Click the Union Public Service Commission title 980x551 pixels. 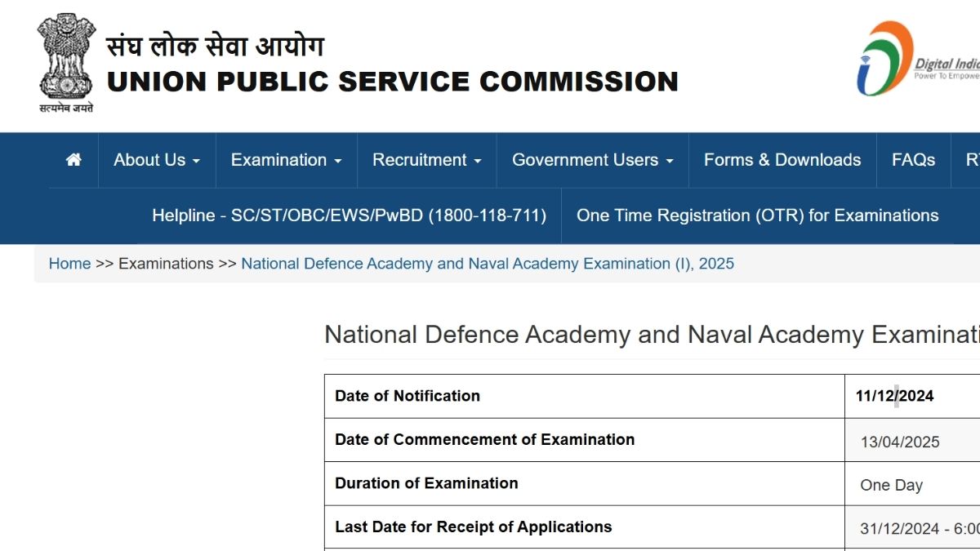tap(393, 82)
